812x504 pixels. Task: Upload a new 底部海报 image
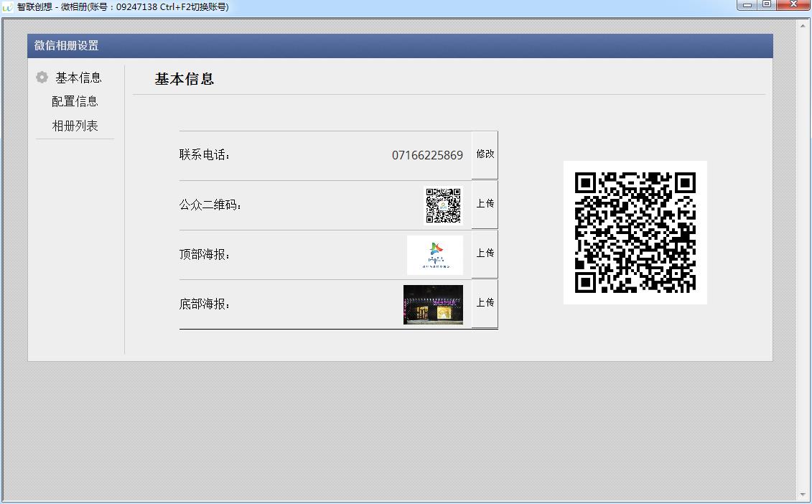pyautogui.click(x=485, y=304)
